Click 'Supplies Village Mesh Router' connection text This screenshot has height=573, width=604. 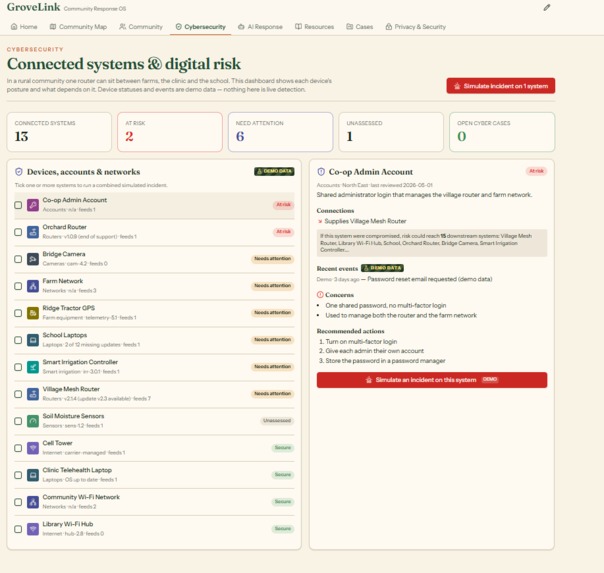point(365,221)
